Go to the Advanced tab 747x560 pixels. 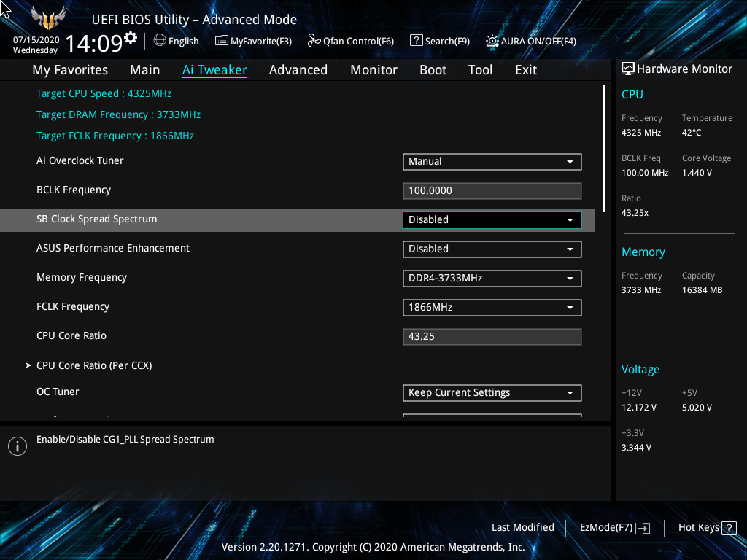(x=298, y=70)
